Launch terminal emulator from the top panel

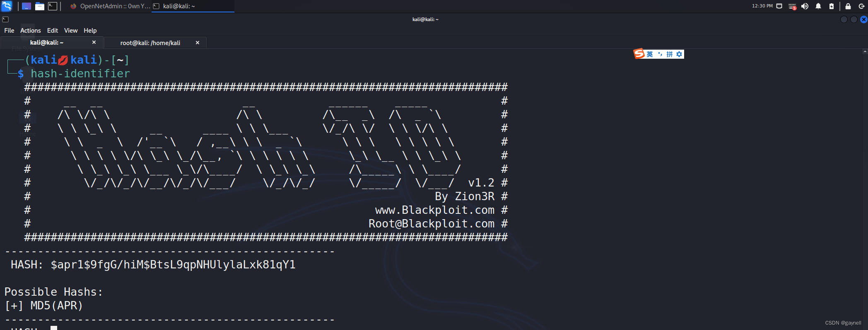[x=53, y=6]
